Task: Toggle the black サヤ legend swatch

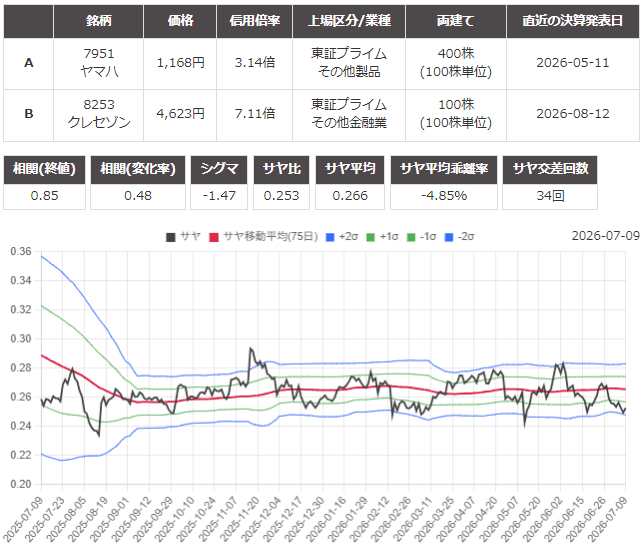Action: (x=171, y=237)
